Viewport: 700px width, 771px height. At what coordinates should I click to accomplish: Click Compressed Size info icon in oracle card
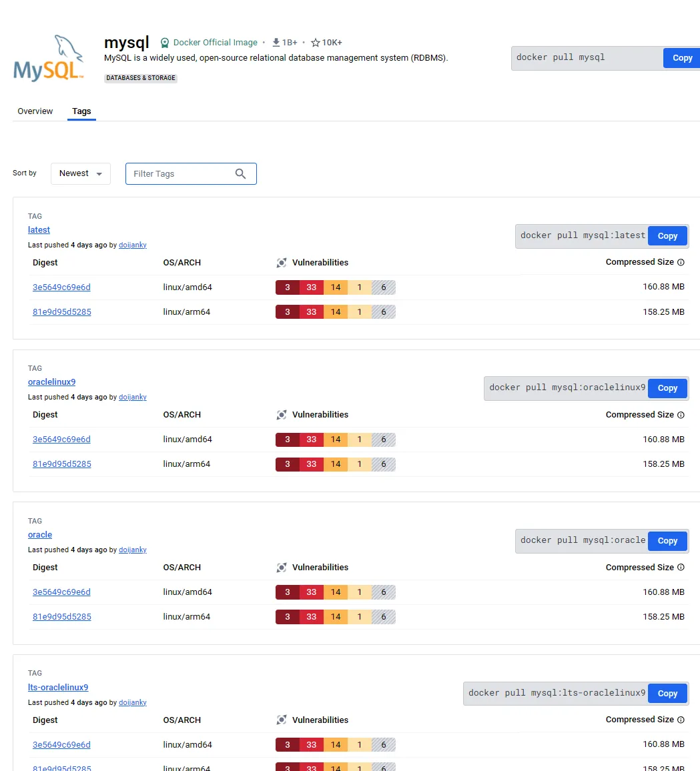(681, 567)
